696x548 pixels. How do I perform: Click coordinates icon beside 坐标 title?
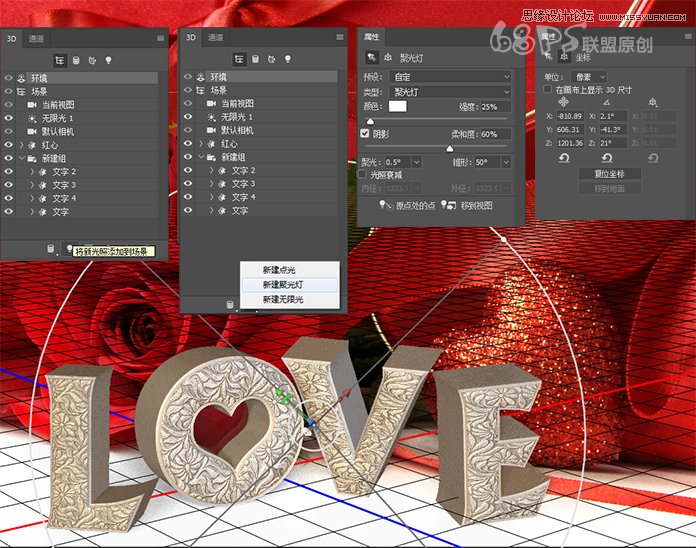click(x=564, y=57)
